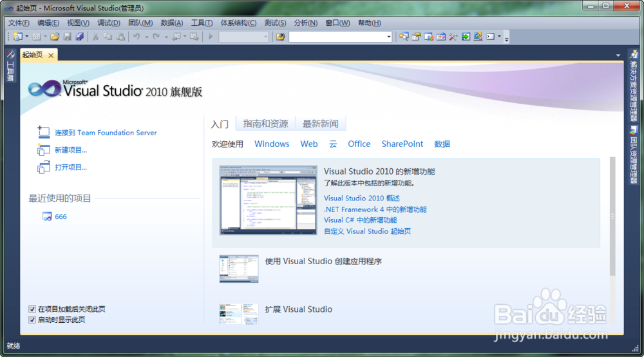
Task: Open the Toolbox via hammer-wrench icon
Action: [453, 37]
